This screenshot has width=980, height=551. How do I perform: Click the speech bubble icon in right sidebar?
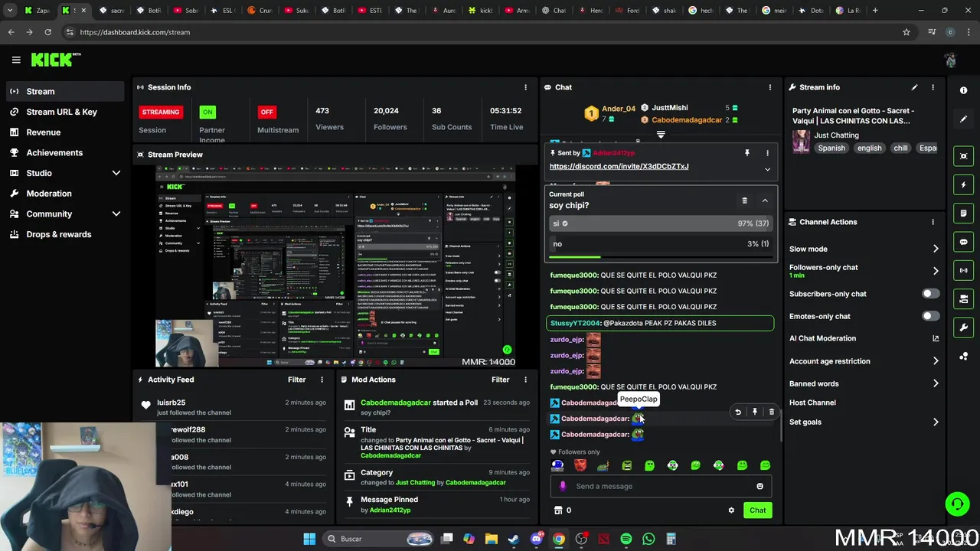pos(963,242)
